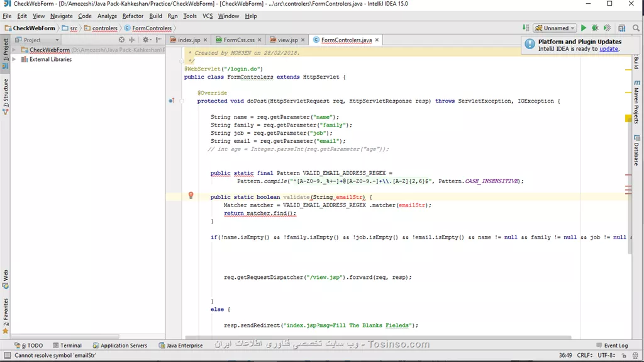The height and width of the screenshot is (362, 644).
Task: Run the Unnamed configuration with green play icon
Action: tap(584, 28)
